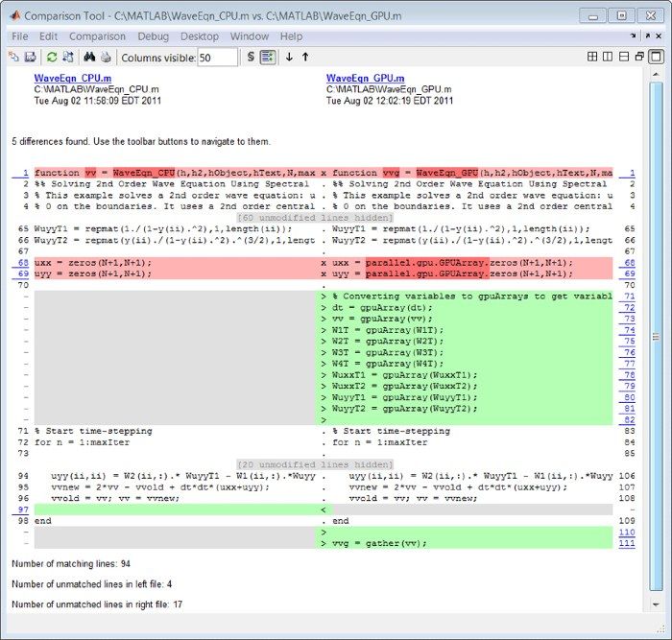
Task: Click right-side line number 111 link
Action: (x=627, y=544)
